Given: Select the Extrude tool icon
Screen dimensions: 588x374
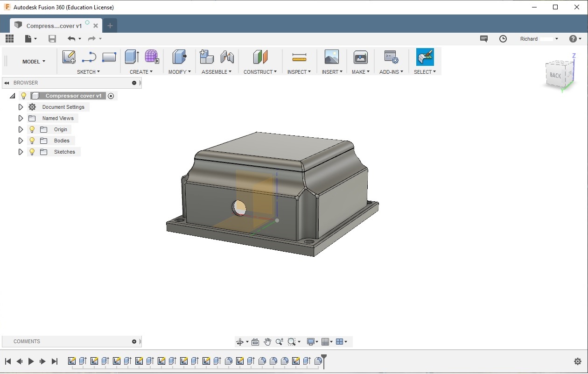Looking at the screenshot, I should pyautogui.click(x=132, y=57).
